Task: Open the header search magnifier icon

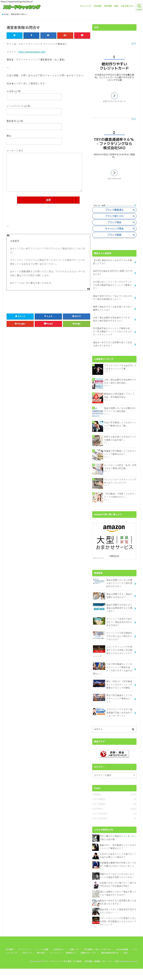Action: coord(139,7)
